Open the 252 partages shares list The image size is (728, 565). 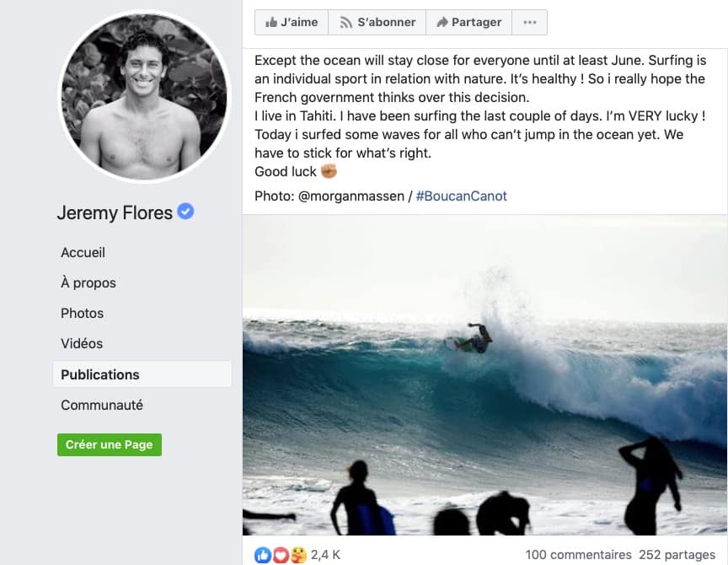tap(677, 555)
